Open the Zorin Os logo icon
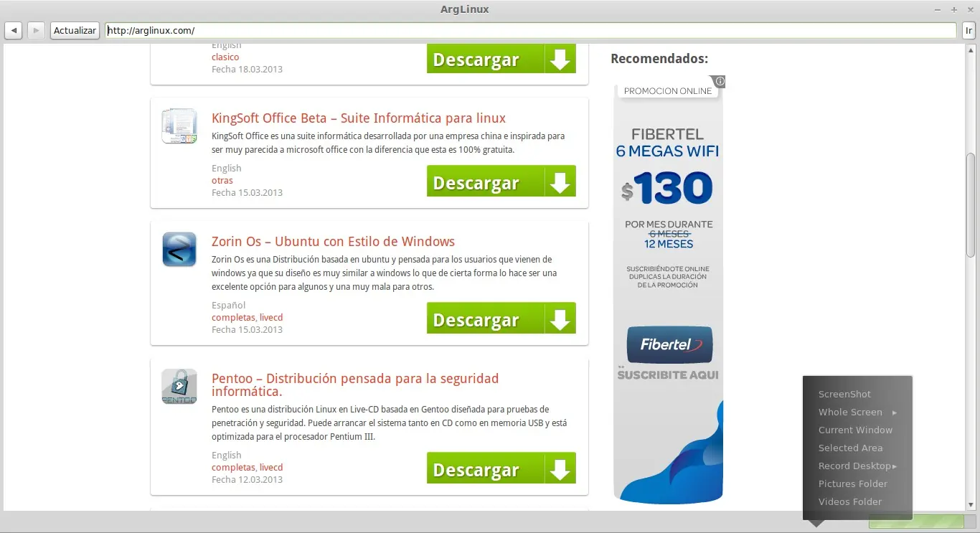980x533 pixels. pyautogui.click(x=179, y=249)
